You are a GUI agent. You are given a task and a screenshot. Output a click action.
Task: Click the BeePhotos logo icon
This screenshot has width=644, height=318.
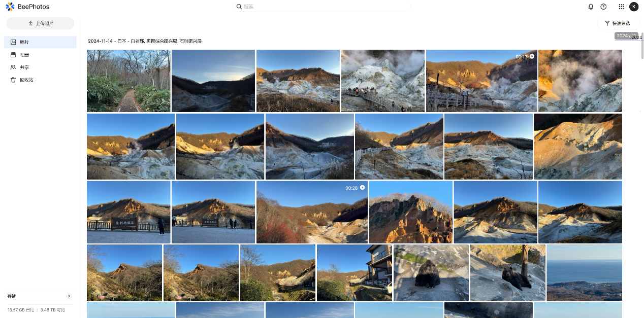click(10, 7)
